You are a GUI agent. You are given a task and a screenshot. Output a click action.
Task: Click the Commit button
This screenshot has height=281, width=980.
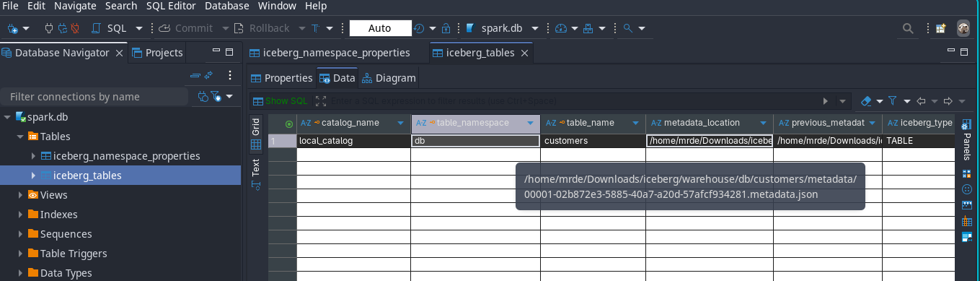click(185, 28)
